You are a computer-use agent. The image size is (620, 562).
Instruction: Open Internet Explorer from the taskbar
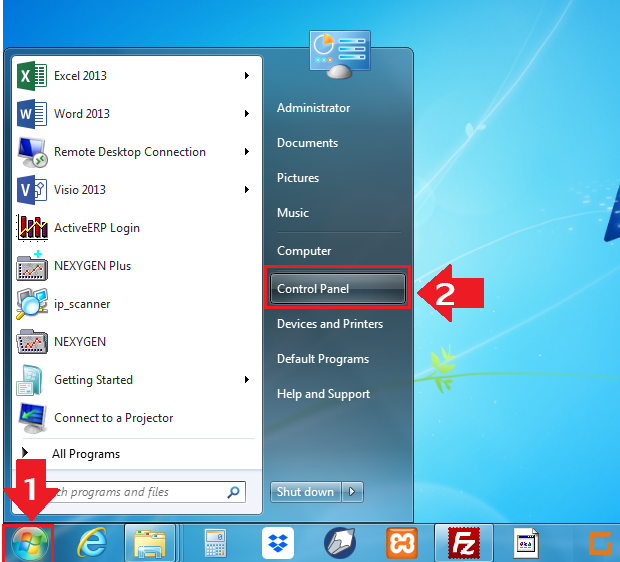click(x=92, y=543)
